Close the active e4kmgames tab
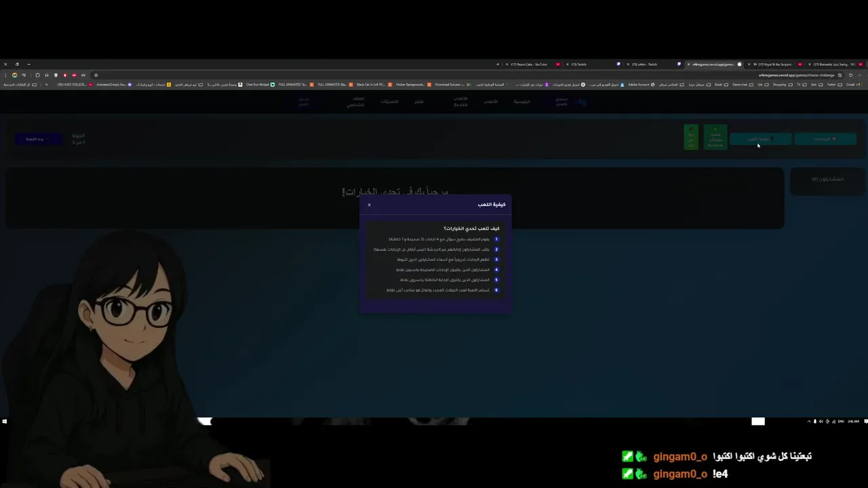 689,64
